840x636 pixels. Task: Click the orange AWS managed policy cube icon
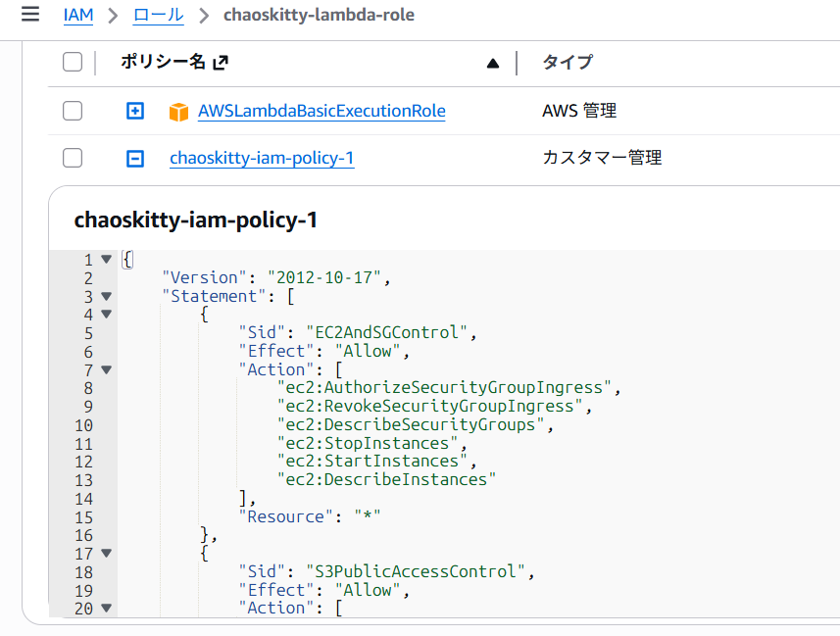click(178, 112)
